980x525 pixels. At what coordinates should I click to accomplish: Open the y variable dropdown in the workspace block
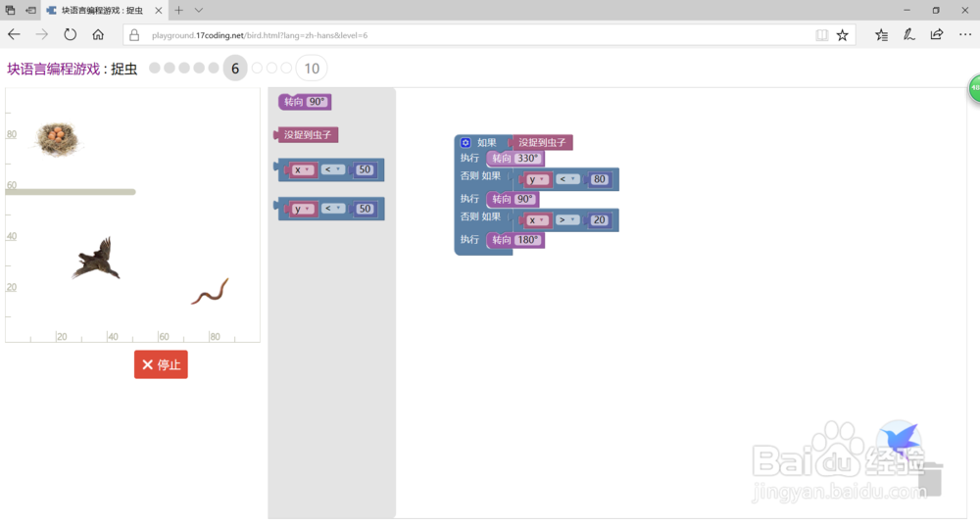[x=536, y=179]
